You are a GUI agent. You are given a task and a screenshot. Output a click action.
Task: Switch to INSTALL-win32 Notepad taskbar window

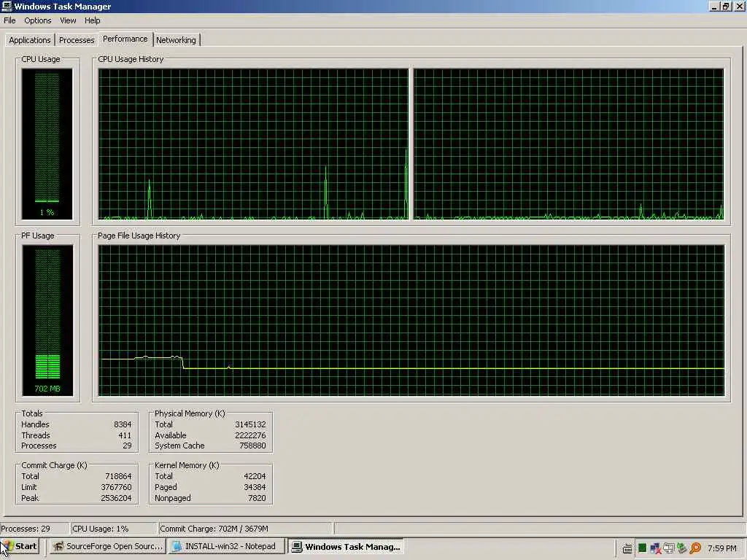tap(226, 546)
